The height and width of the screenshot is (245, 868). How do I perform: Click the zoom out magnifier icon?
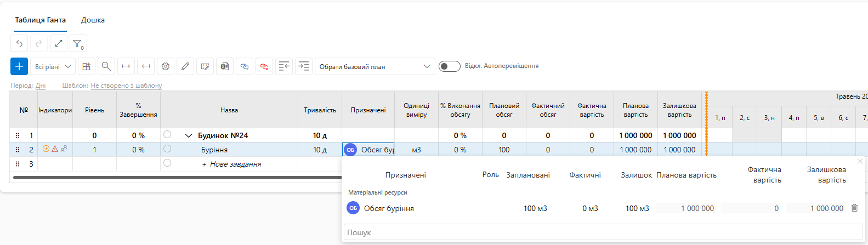pyautogui.click(x=106, y=66)
